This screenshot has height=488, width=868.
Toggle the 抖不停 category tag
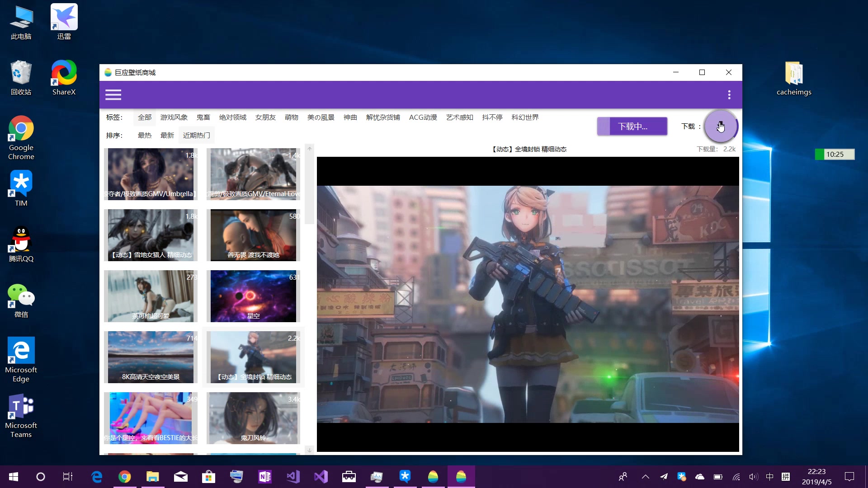(x=491, y=117)
